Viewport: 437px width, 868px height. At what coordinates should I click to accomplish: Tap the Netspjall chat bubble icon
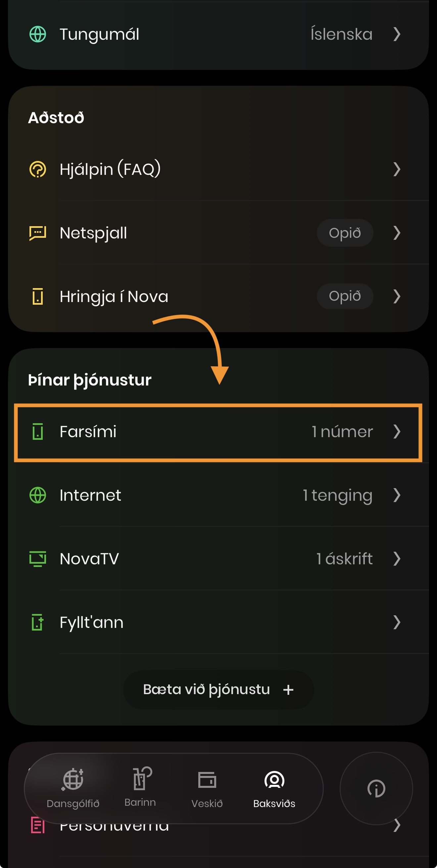click(x=38, y=233)
